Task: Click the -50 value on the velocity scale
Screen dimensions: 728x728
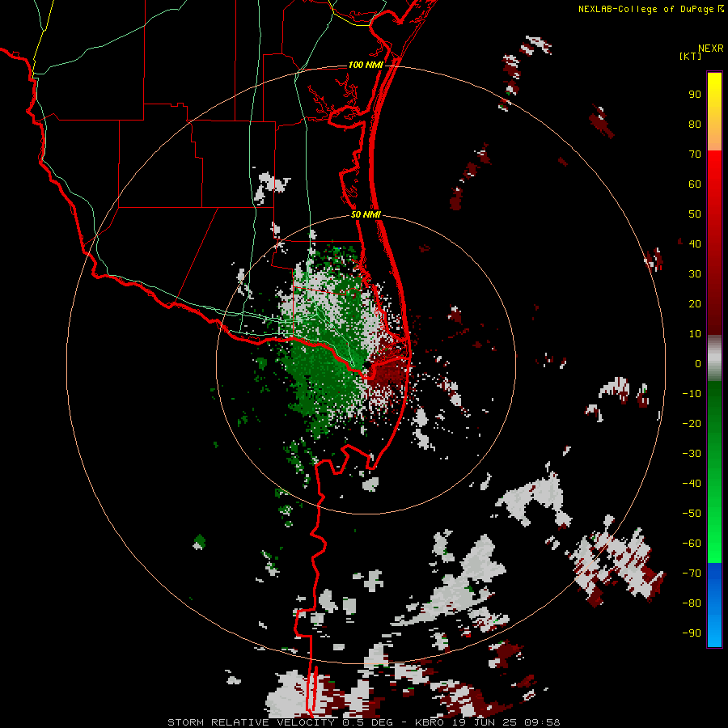Action: [692, 514]
